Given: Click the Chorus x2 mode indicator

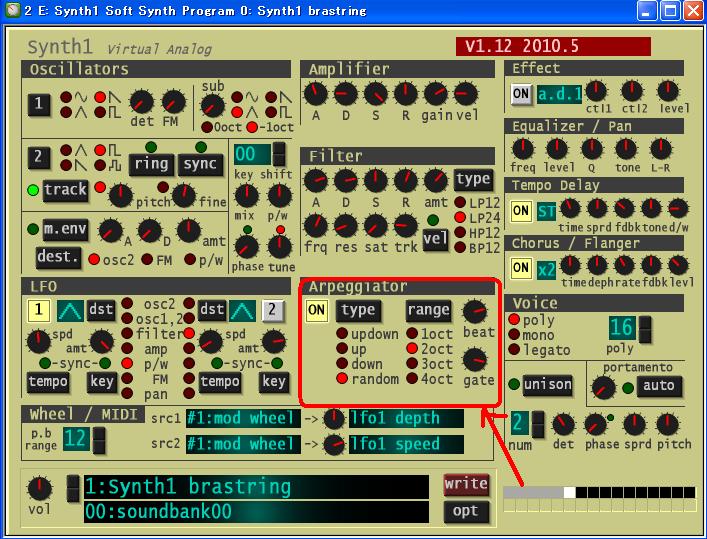Looking at the screenshot, I should [546, 269].
